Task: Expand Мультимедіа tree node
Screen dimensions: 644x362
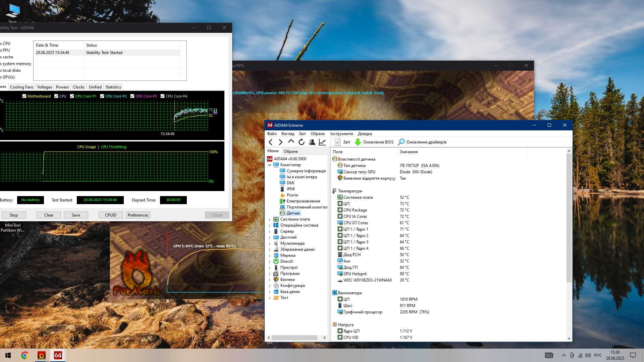Action: (x=269, y=243)
